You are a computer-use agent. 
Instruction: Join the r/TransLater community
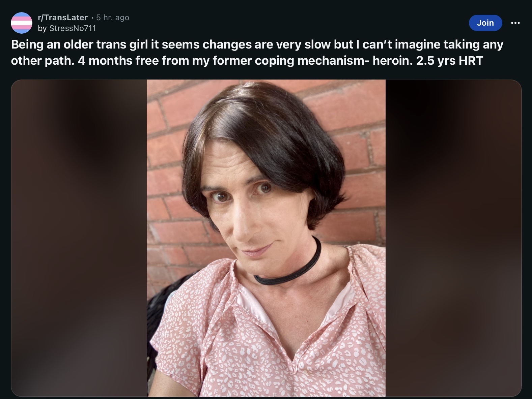click(x=485, y=23)
